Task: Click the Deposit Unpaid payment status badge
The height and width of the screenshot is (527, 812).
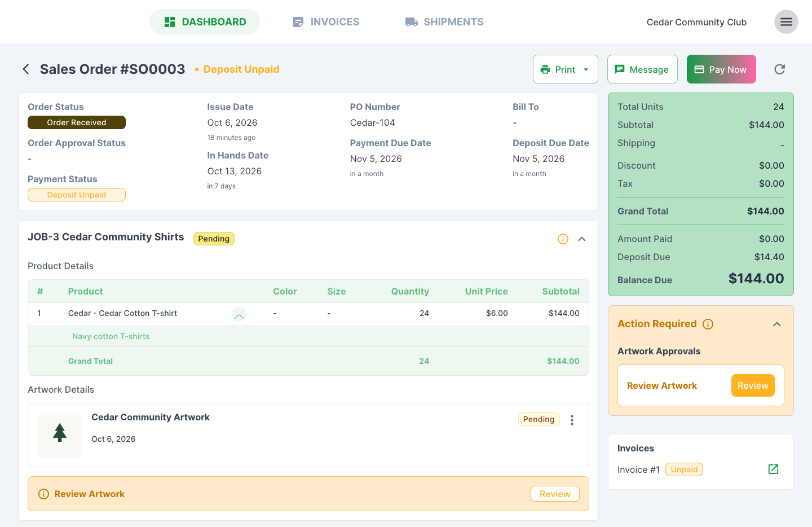Action: 77,195
